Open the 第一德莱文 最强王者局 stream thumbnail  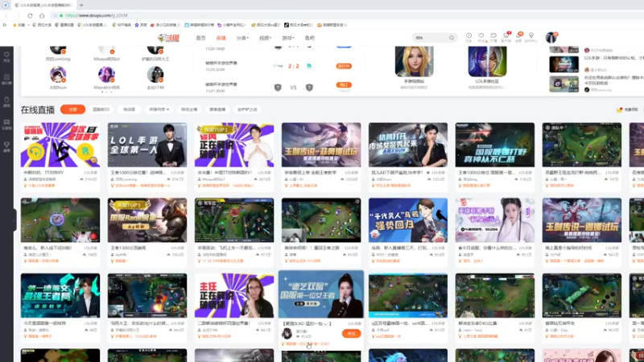60,295
